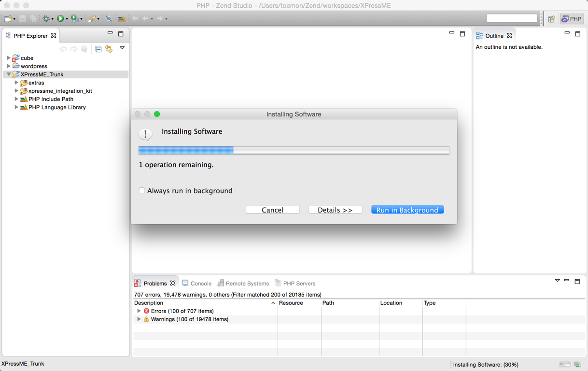The width and height of the screenshot is (588, 371).
Task: Switch to the Console tab
Action: [197, 283]
